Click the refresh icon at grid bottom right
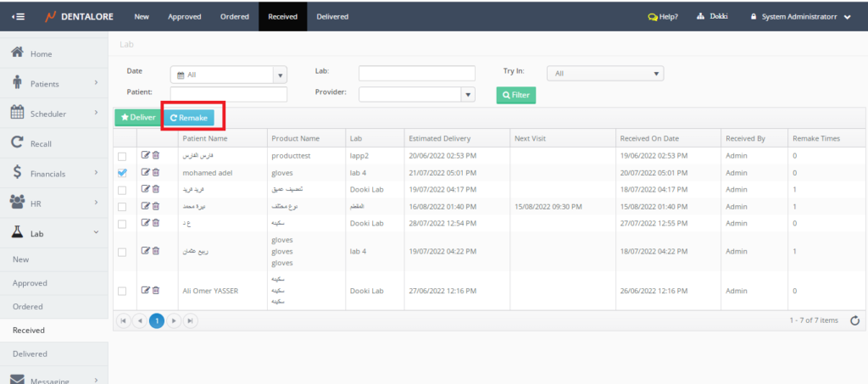Screen dimensions: 868x384 point(854,320)
